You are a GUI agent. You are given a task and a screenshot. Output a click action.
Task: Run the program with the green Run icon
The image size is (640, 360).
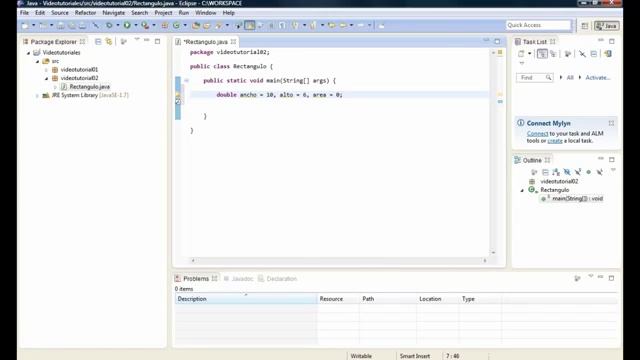pos(127,25)
